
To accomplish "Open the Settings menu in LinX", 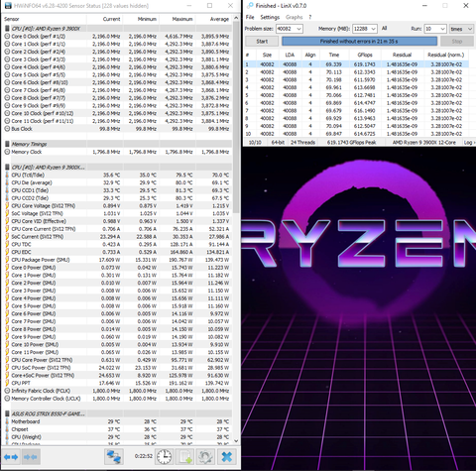I will click(x=270, y=17).
